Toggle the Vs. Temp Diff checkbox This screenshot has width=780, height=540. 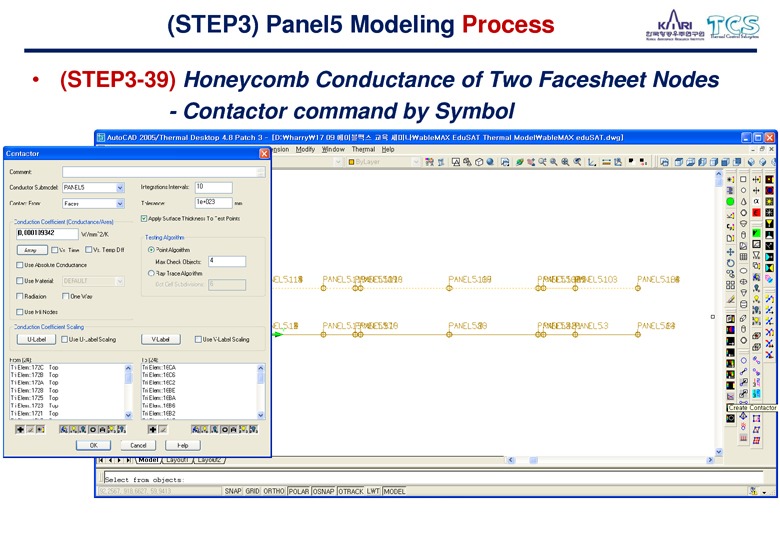(89, 250)
